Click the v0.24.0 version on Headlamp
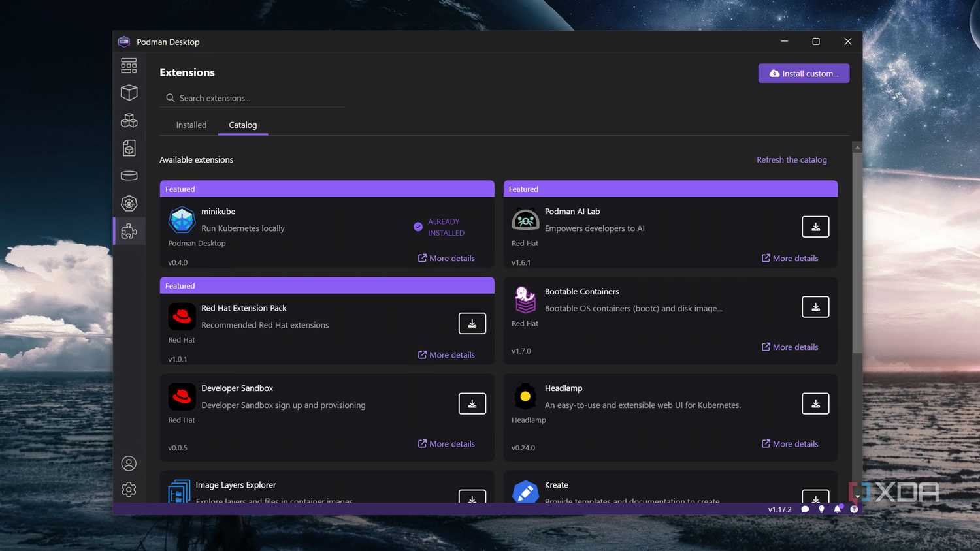The image size is (980, 551). [x=523, y=448]
